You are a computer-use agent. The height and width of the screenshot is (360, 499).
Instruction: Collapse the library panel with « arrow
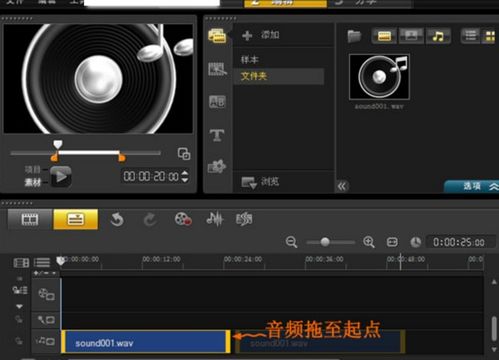342,186
